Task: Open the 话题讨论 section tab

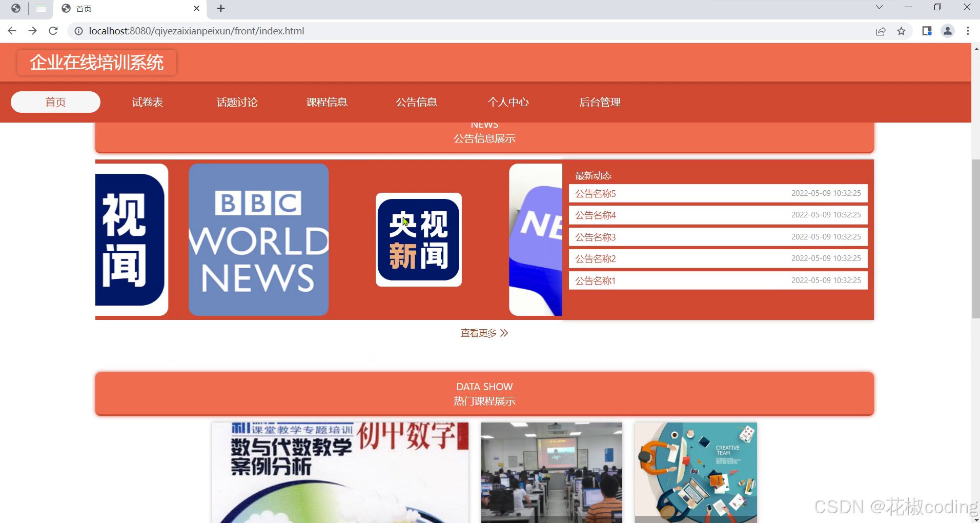Action: pos(237,102)
